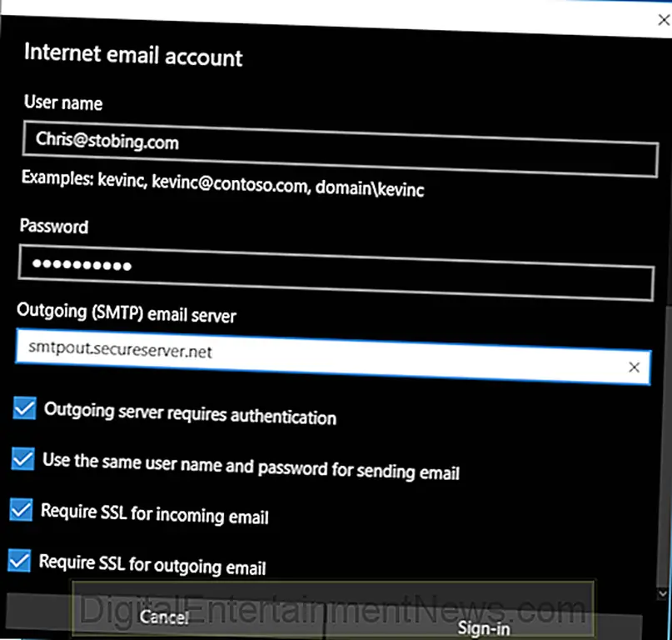Disable Require SSL for incoming email checkbox

point(21,510)
